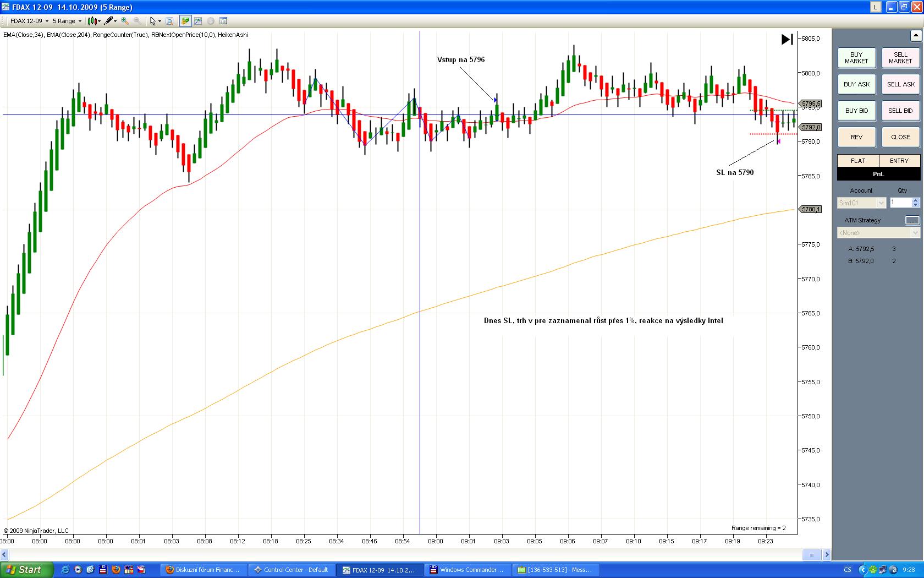Open the Sim101 account dropdown
Viewport: 924px width, 578px height.
pos(861,203)
